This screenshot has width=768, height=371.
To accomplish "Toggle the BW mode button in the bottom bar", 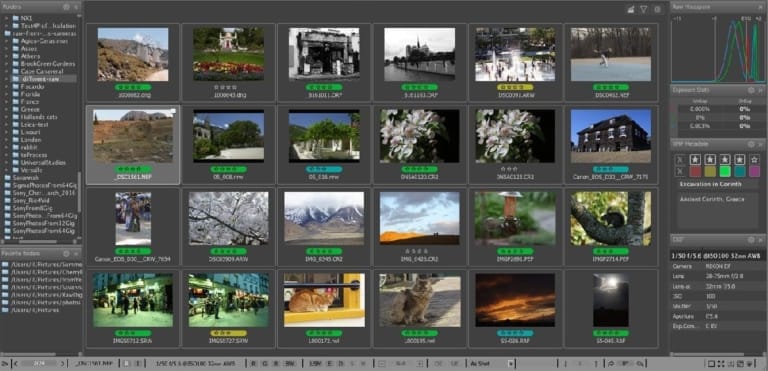I will [x=289, y=364].
